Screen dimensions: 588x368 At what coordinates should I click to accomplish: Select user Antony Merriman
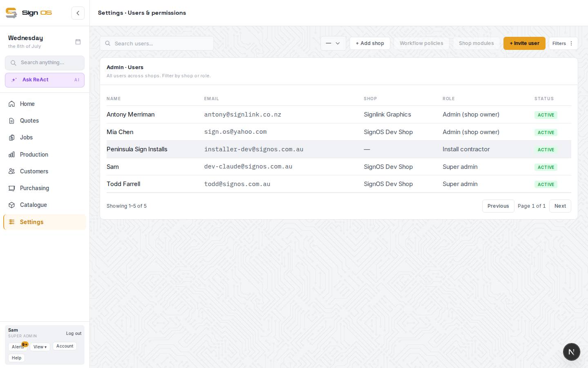tap(131, 114)
